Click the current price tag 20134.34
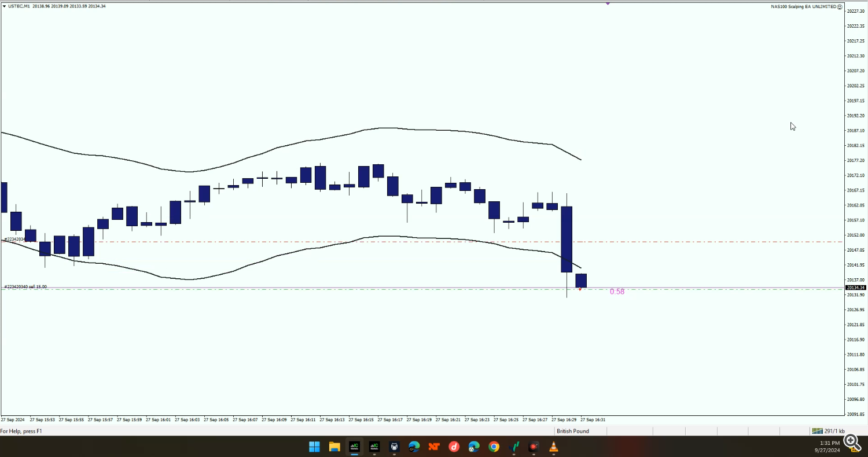This screenshot has height=457, width=868. tap(855, 288)
